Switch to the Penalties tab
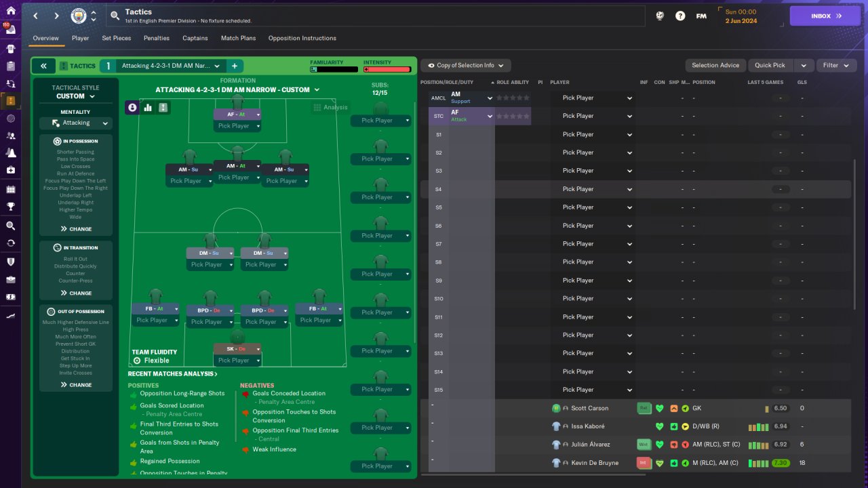868x488 pixels. coord(157,38)
